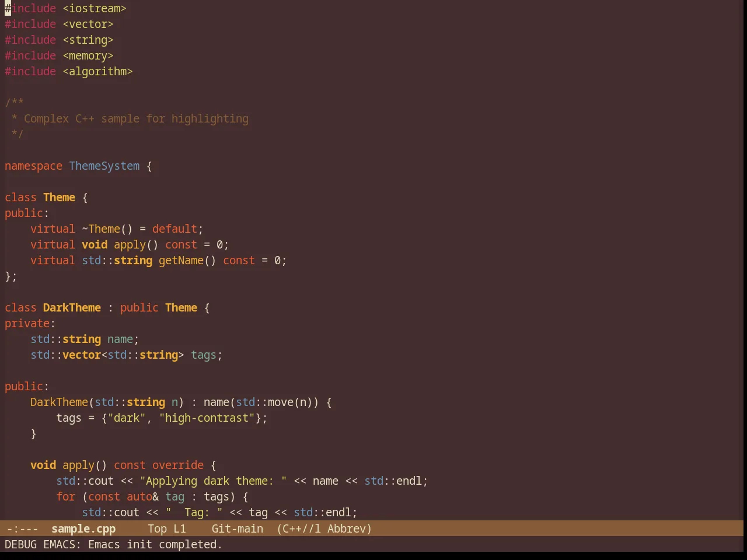Screen dimensions: 747x560
Task: Click the comment 'Complex C++ sample for highlighting'
Action: pos(136,118)
